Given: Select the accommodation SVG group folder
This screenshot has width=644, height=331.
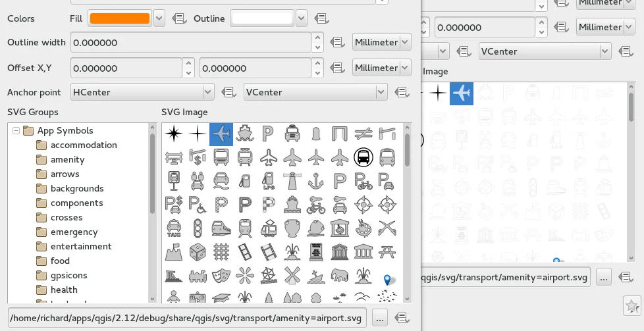Looking at the screenshot, I should [x=84, y=145].
